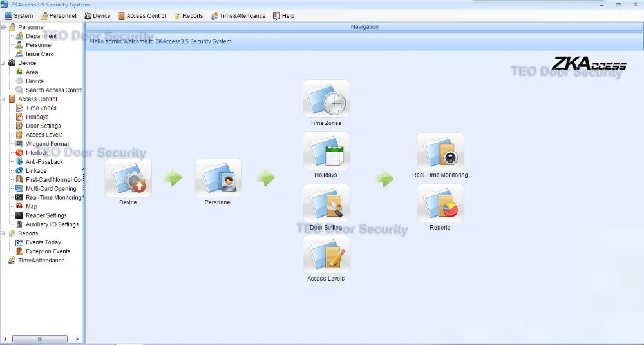The height and width of the screenshot is (345, 644).
Task: Click the sidebar horizontal scrollbar thumb
Action: pos(39,339)
